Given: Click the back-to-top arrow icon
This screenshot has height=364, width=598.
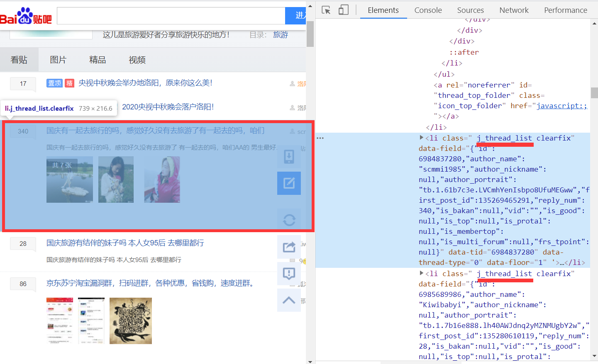Looking at the screenshot, I should 289,300.
